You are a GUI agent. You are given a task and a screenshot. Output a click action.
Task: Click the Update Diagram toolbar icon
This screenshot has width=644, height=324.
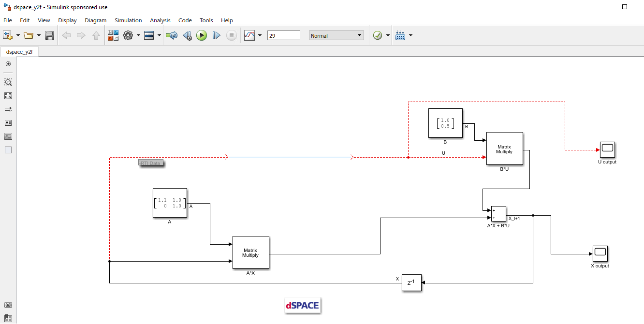pos(171,35)
